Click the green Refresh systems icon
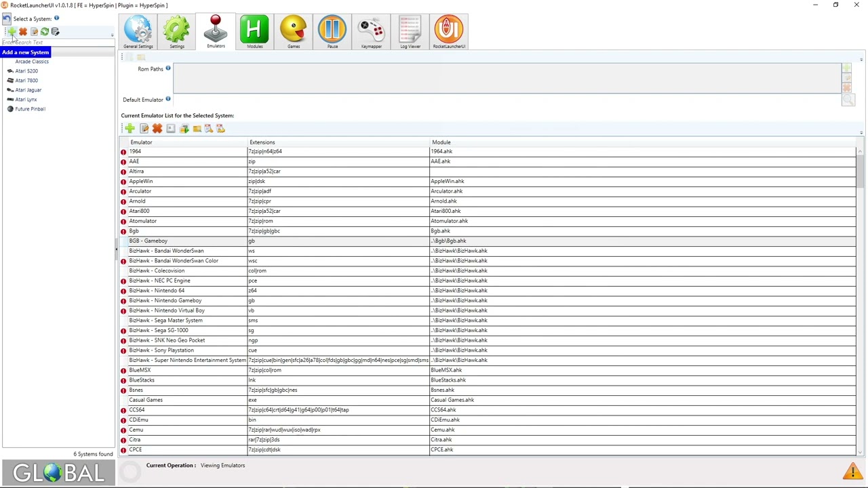The height and width of the screenshot is (488, 868). click(45, 32)
